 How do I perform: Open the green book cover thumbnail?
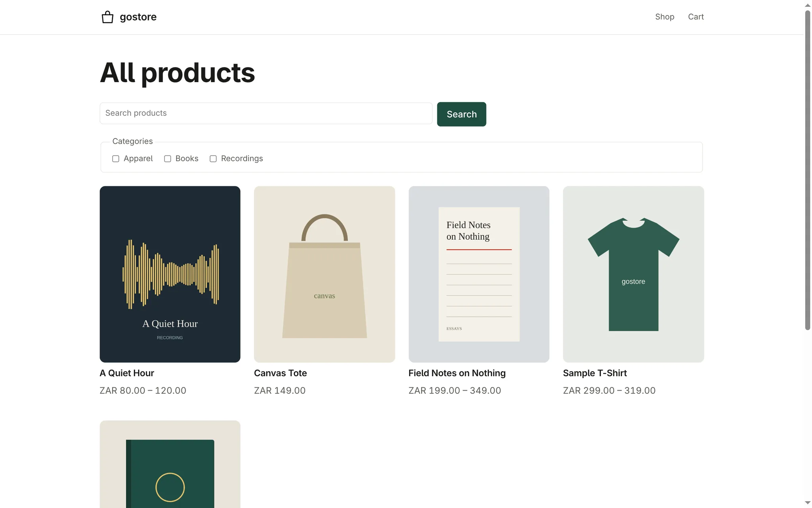[170, 464]
